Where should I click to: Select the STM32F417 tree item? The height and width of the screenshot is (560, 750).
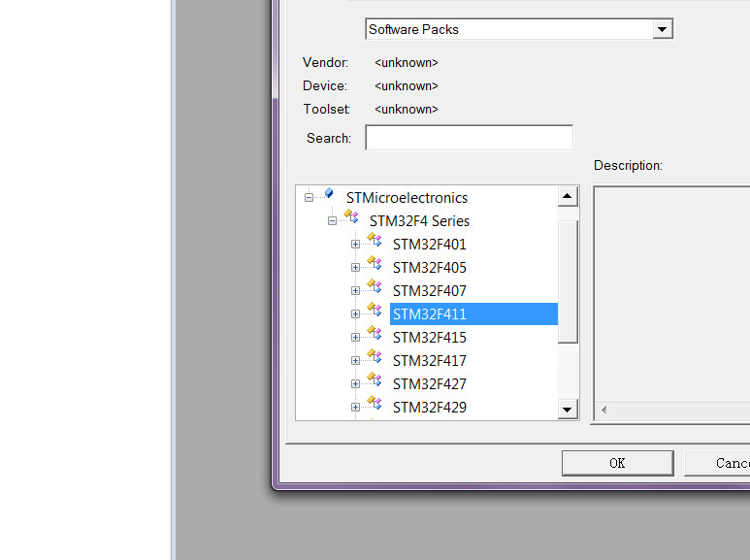click(x=430, y=361)
